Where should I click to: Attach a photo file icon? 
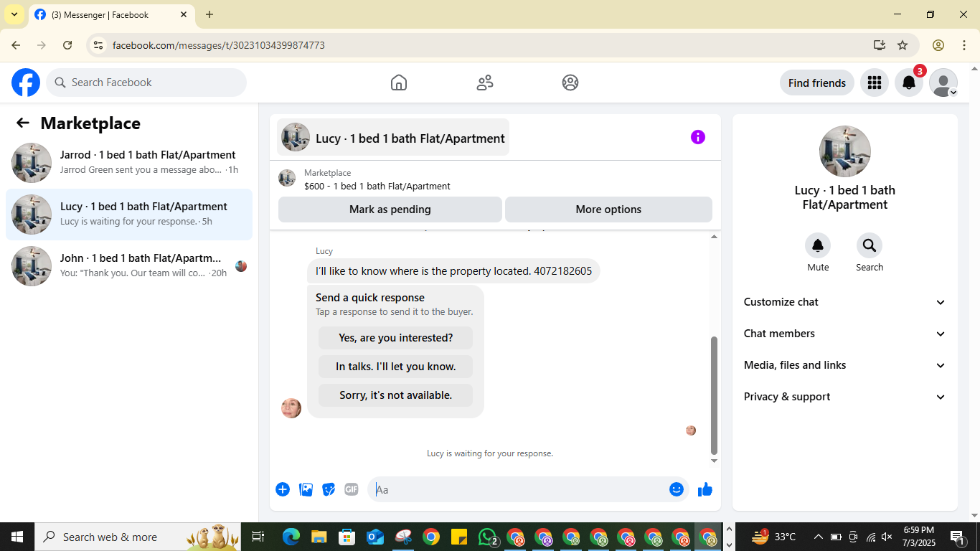(x=306, y=489)
